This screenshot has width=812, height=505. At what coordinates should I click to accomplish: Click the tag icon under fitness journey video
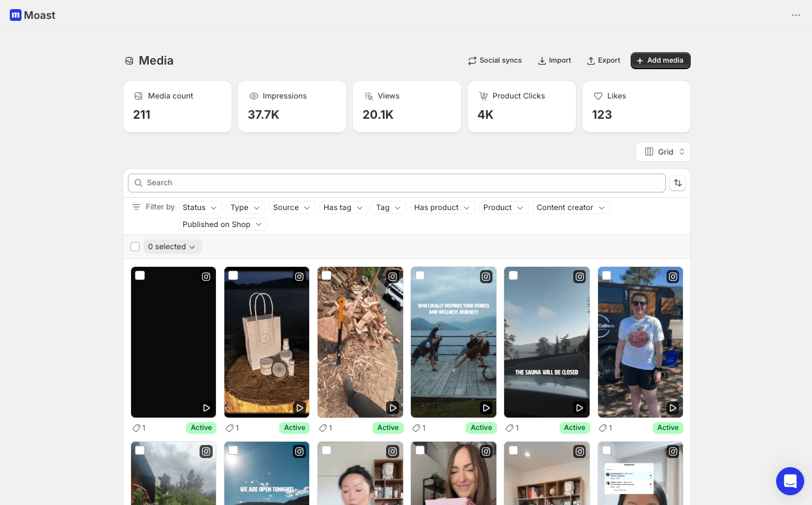pyautogui.click(x=416, y=428)
